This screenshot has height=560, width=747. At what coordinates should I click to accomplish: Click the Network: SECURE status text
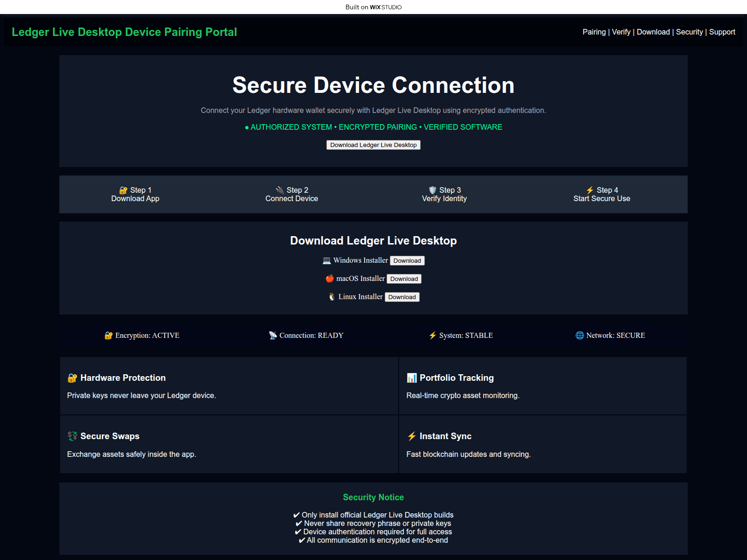pyautogui.click(x=615, y=336)
